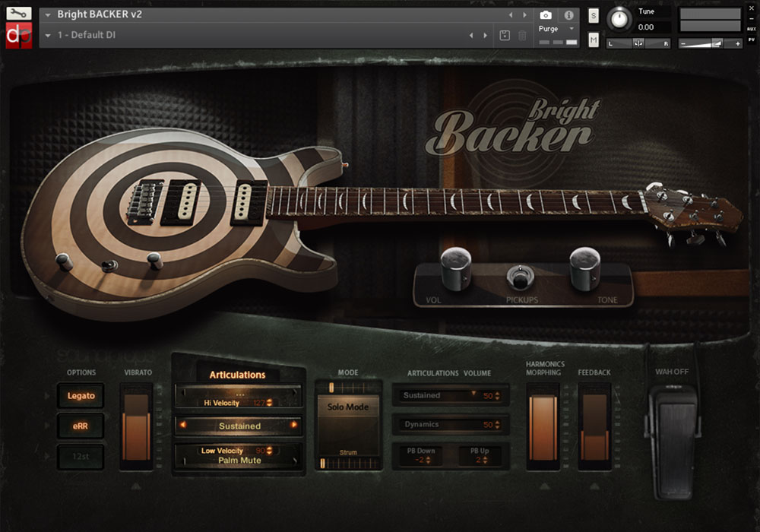The image size is (760, 532).
Task: Open the Sustained articulation volume dropdown
Action: (473, 393)
